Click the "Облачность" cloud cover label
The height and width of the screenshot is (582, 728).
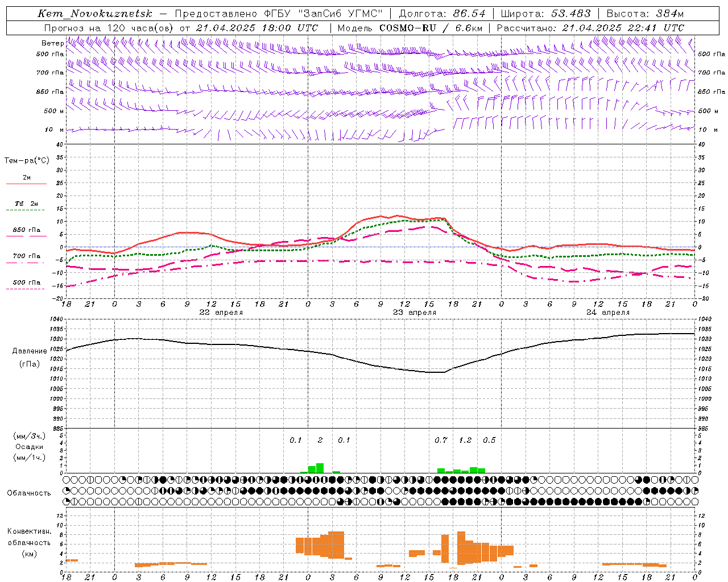(x=29, y=493)
